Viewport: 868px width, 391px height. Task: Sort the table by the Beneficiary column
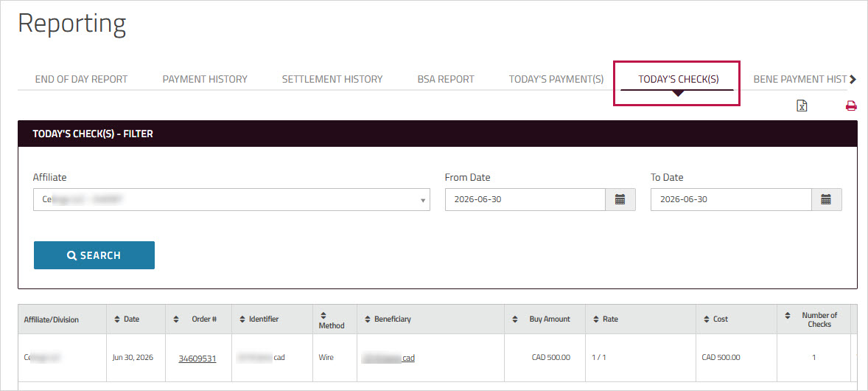368,319
